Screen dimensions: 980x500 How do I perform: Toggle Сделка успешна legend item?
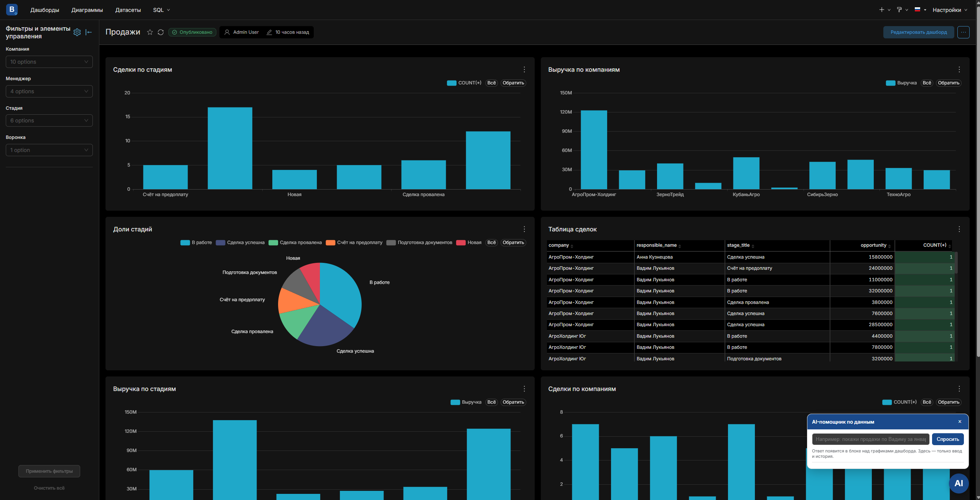point(240,243)
